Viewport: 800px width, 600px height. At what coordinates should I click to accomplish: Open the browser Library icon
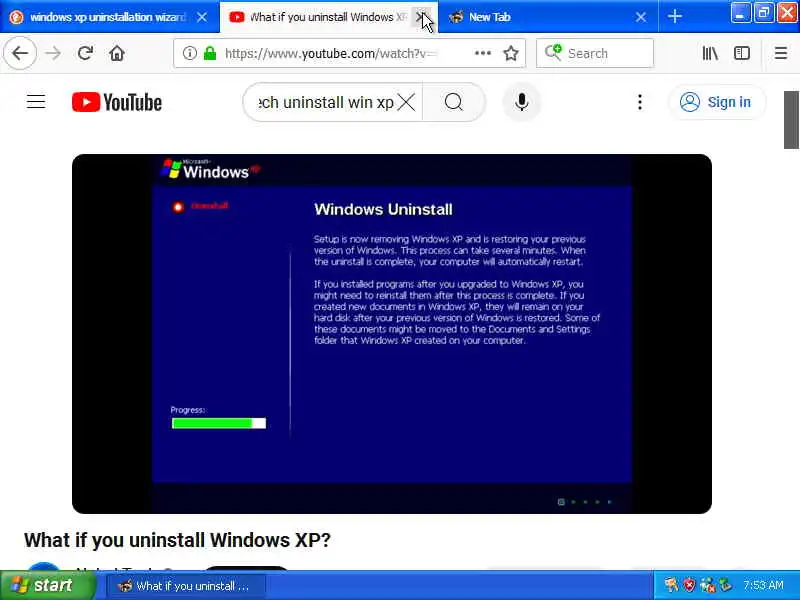pos(710,53)
